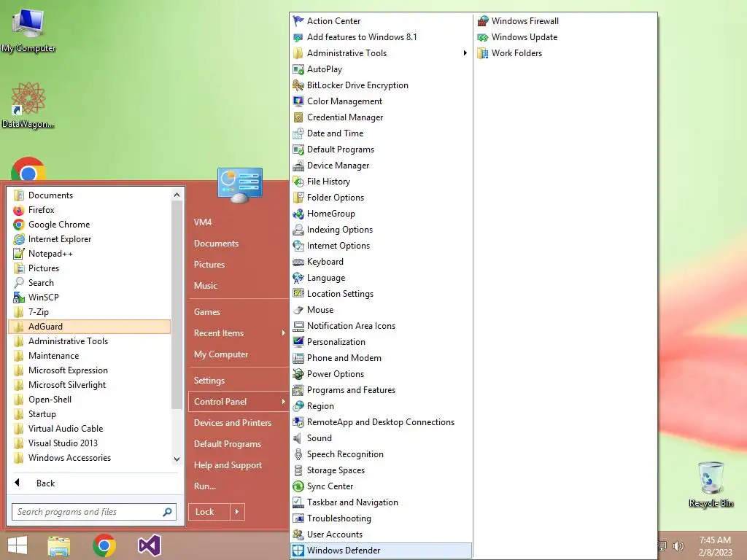Click the Firefox icon in programs list

point(19,210)
